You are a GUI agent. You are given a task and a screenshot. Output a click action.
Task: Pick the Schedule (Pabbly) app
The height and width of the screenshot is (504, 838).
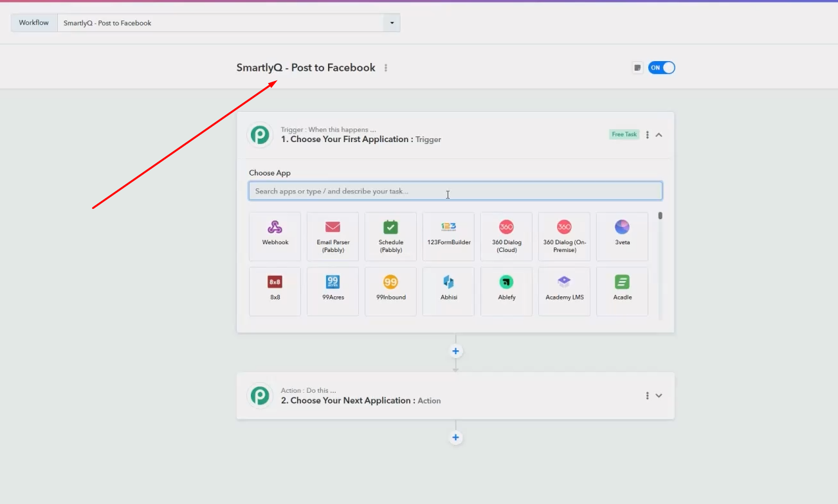point(390,237)
